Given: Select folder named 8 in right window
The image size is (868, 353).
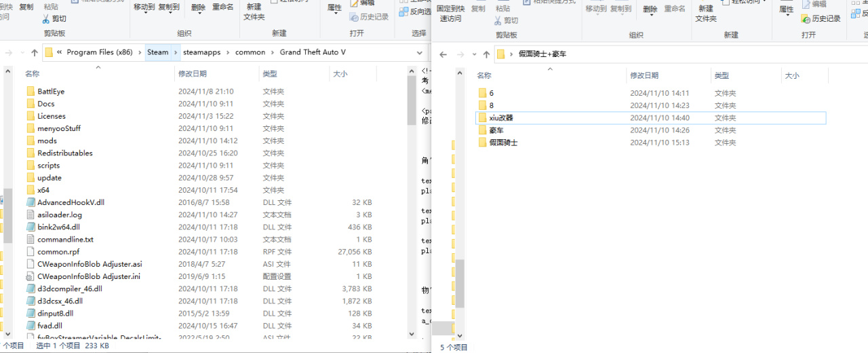Looking at the screenshot, I should pyautogui.click(x=492, y=105).
